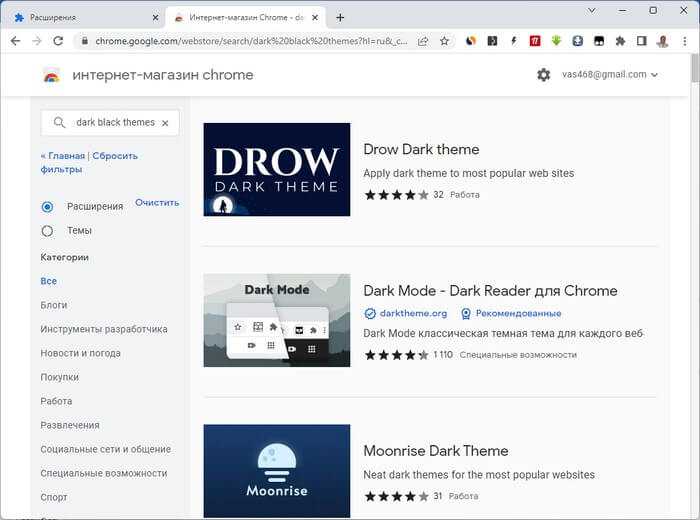Open the orange and black circle extension
The height and width of the screenshot is (520, 700).
tap(471, 41)
